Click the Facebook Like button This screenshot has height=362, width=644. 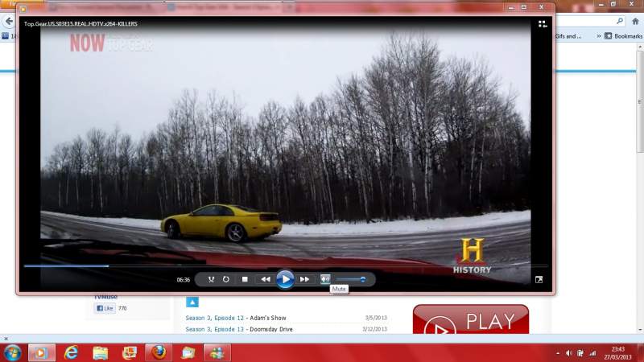coord(105,308)
